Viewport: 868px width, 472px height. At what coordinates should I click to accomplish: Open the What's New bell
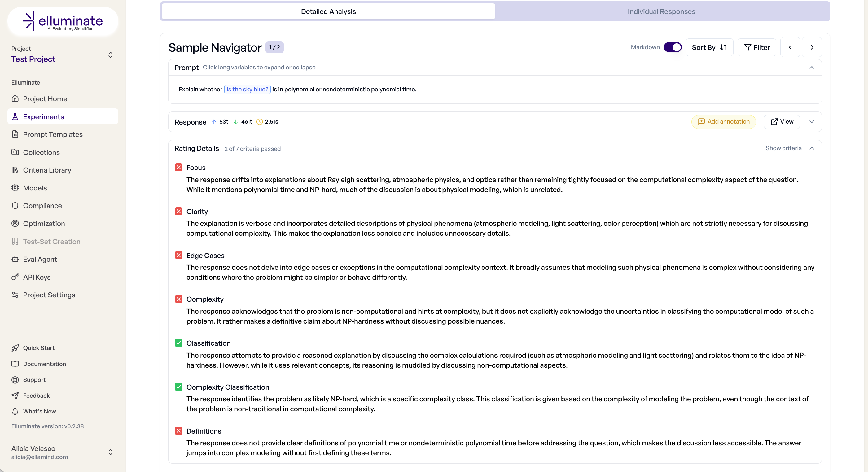tap(15, 411)
